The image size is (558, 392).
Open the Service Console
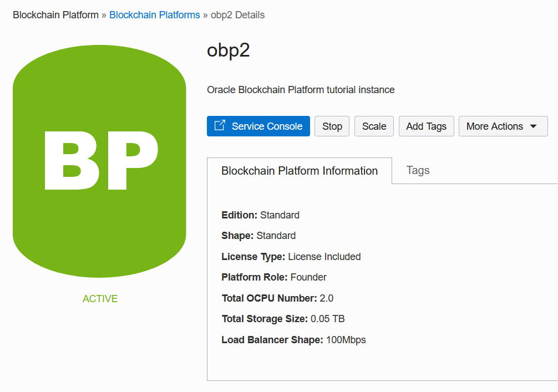(x=258, y=126)
